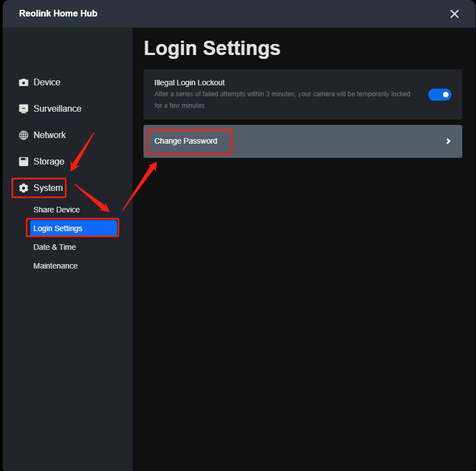This screenshot has width=476, height=471.
Task: Open the Storage menu label
Action: tap(49, 162)
